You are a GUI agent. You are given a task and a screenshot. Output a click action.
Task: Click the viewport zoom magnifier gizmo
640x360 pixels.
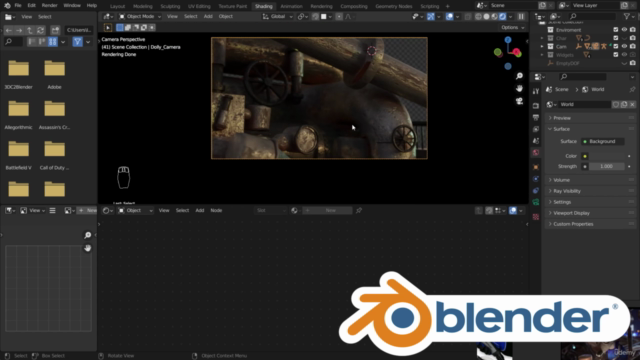[519, 76]
